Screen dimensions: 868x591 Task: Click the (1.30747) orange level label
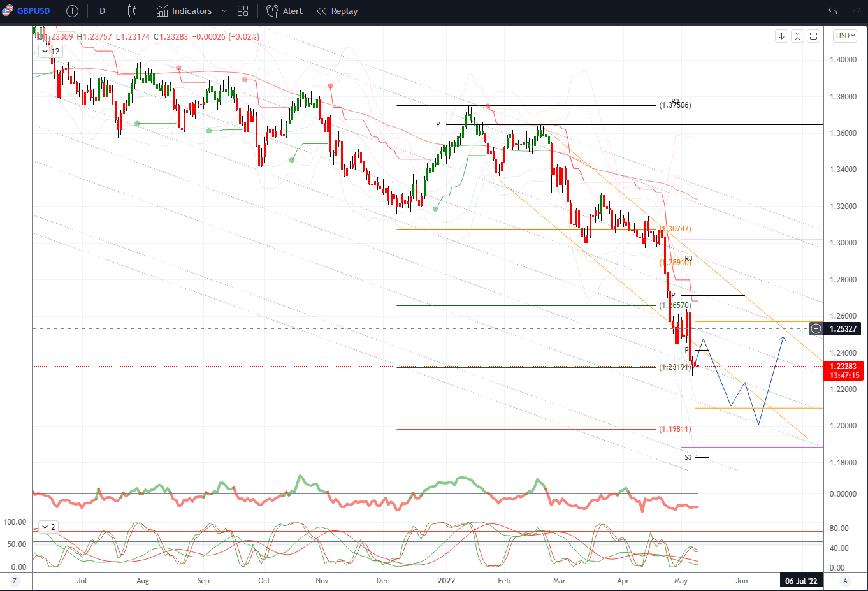click(675, 229)
